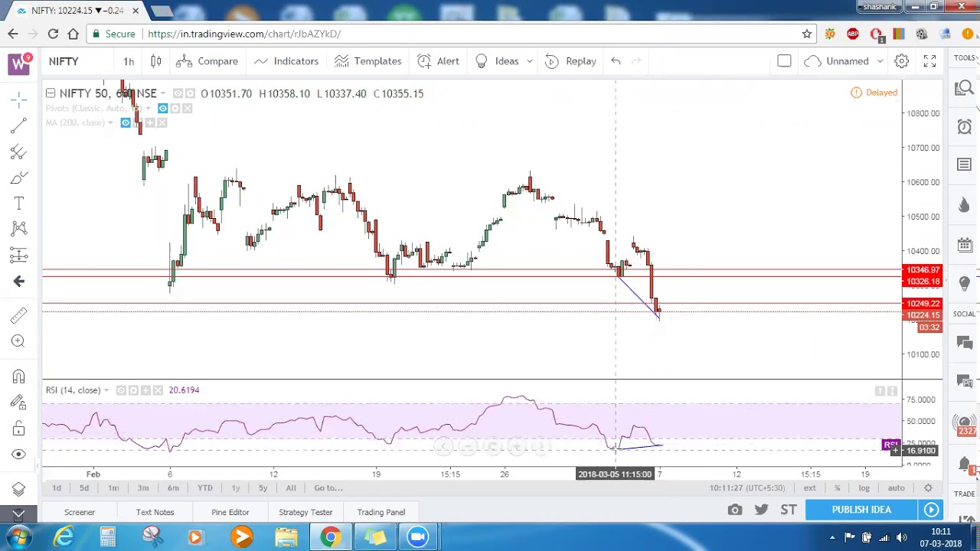Image resolution: width=980 pixels, height=551 pixels.
Task: Open chart settings gear
Action: click(x=902, y=61)
